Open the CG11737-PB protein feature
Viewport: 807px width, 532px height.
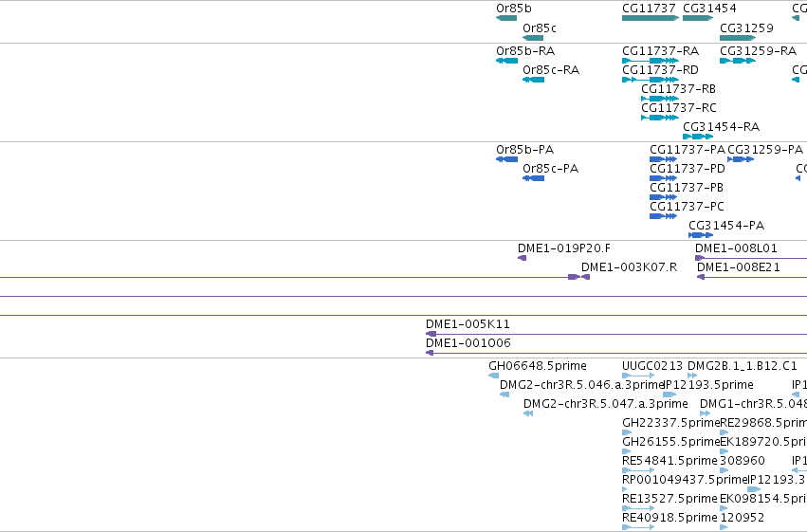687,188
